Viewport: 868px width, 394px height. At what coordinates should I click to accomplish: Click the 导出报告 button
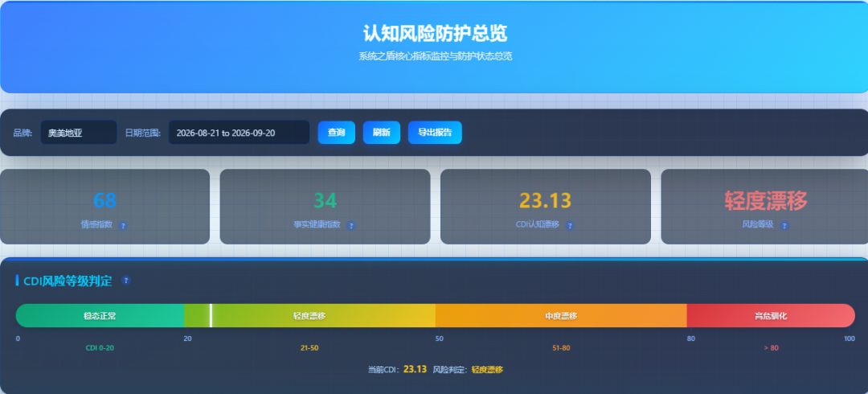[x=435, y=133]
